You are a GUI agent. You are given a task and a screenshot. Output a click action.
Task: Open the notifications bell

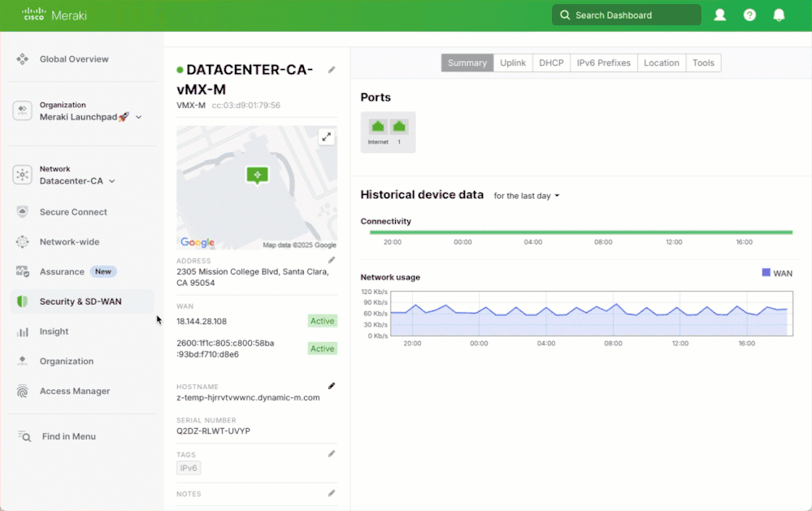pyautogui.click(x=779, y=15)
